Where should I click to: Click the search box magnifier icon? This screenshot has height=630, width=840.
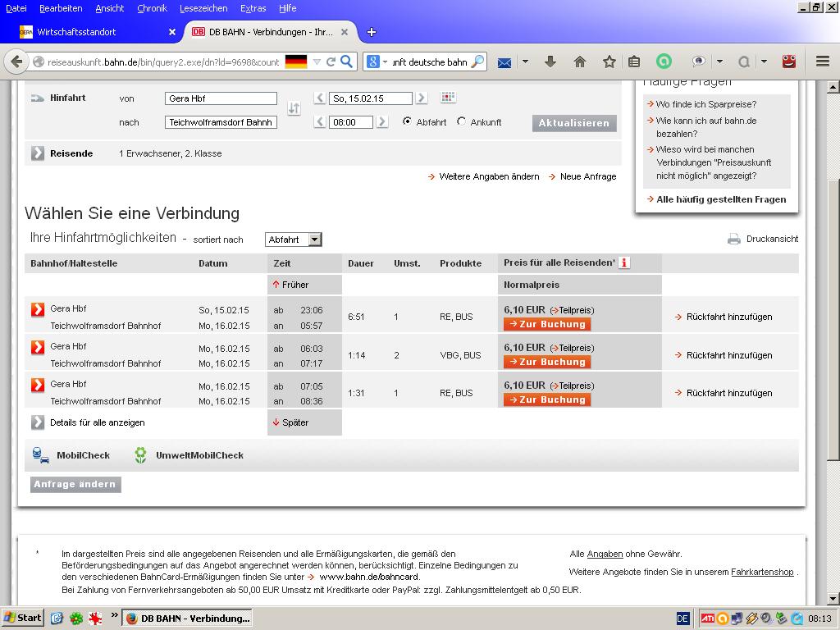(477, 62)
